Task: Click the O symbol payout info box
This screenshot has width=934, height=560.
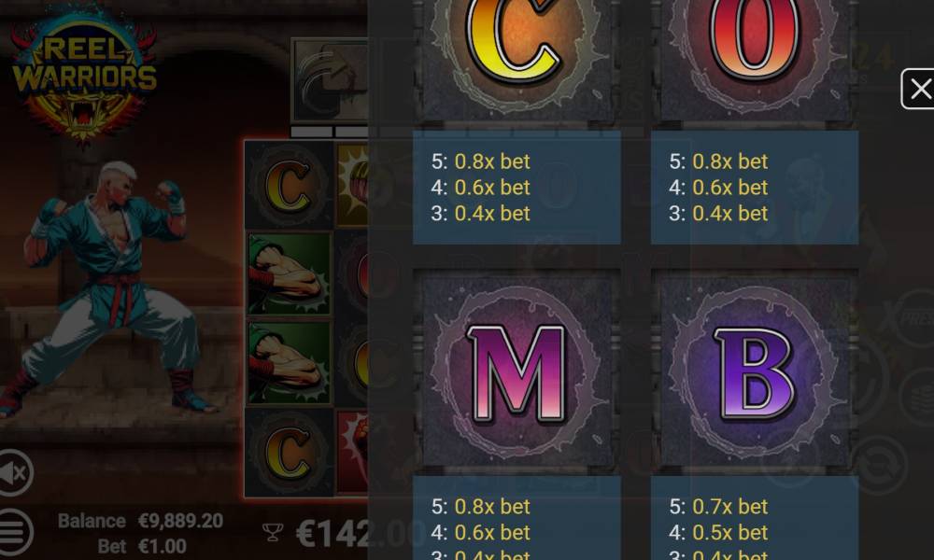Action: (x=755, y=188)
